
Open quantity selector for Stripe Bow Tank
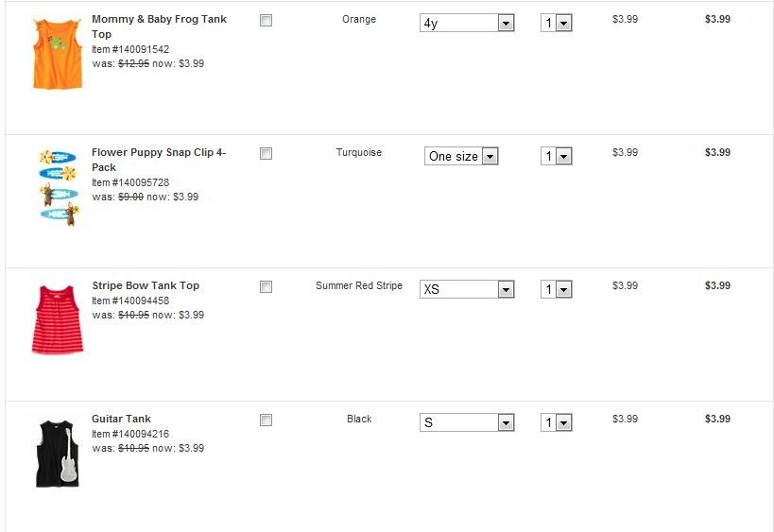557,290
